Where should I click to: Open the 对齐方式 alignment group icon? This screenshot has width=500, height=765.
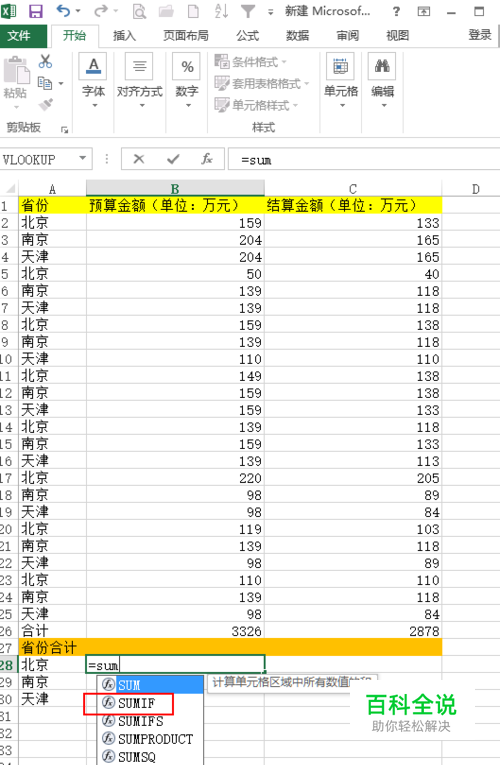point(140,66)
